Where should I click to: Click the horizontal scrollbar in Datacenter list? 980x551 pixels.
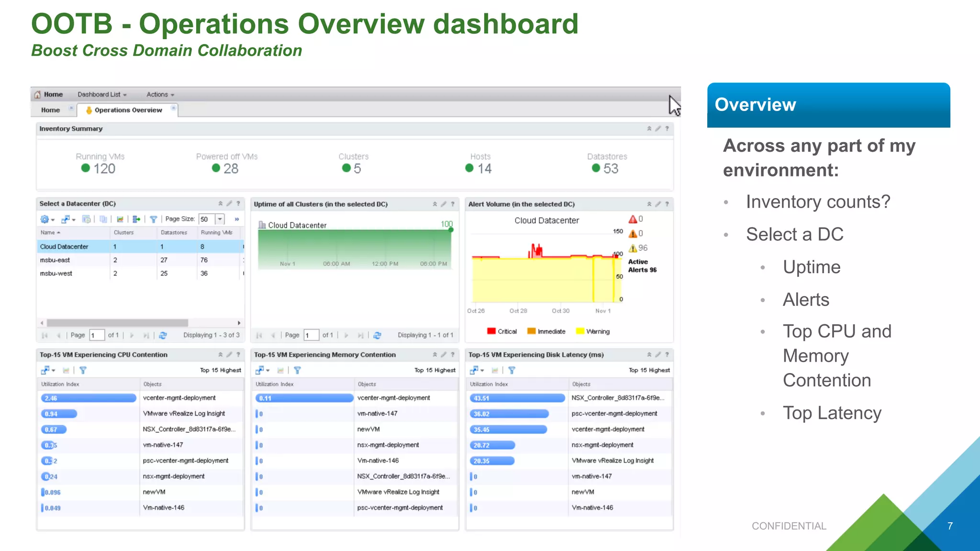pos(117,323)
